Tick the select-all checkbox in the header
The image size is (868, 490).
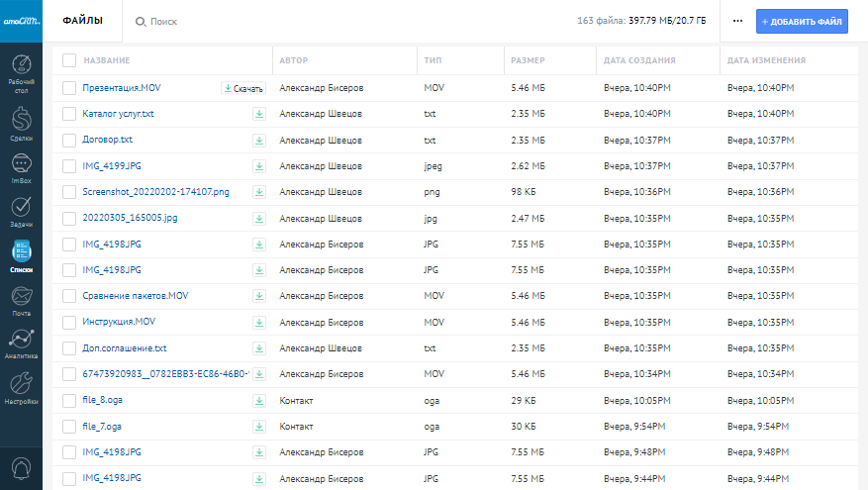pyautogui.click(x=69, y=60)
